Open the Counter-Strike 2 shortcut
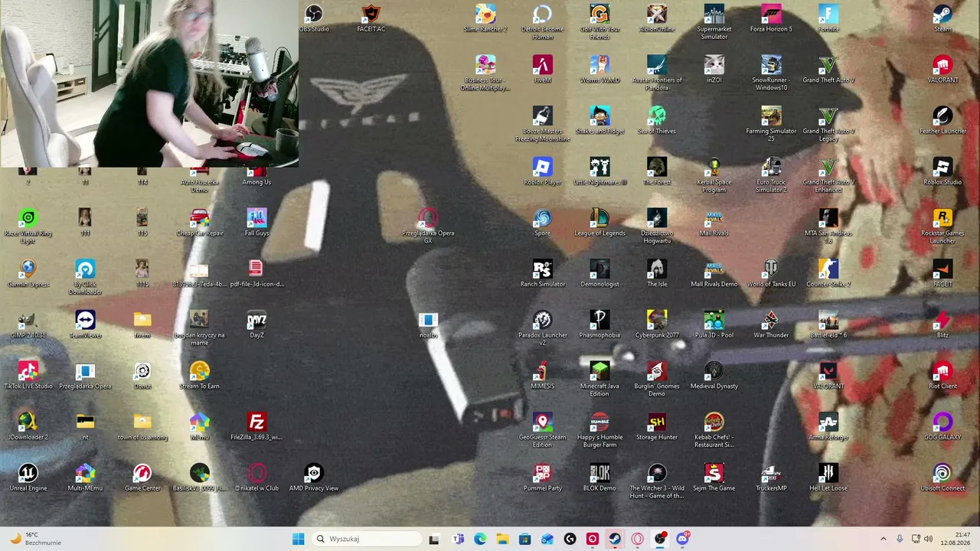This screenshot has width=980, height=551. [x=828, y=273]
